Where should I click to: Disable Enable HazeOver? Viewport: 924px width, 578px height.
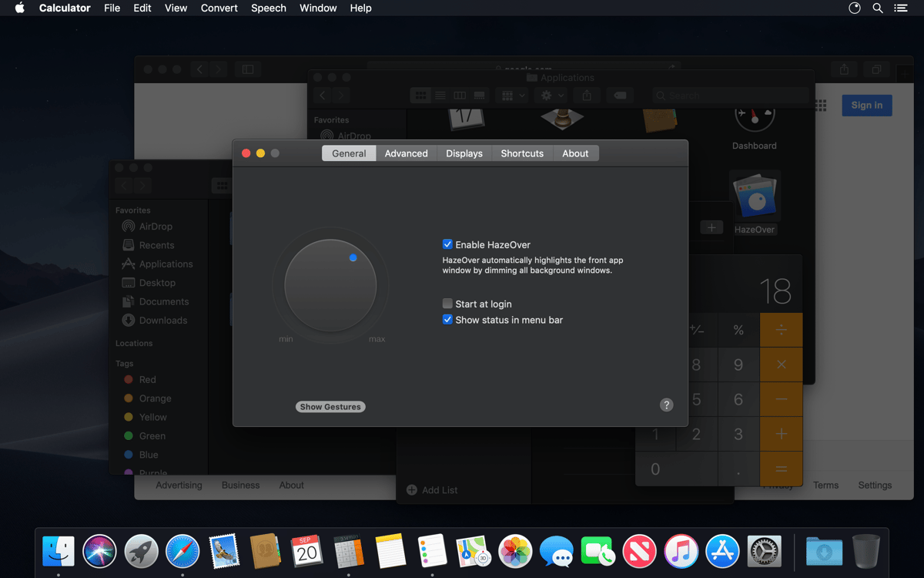click(447, 244)
